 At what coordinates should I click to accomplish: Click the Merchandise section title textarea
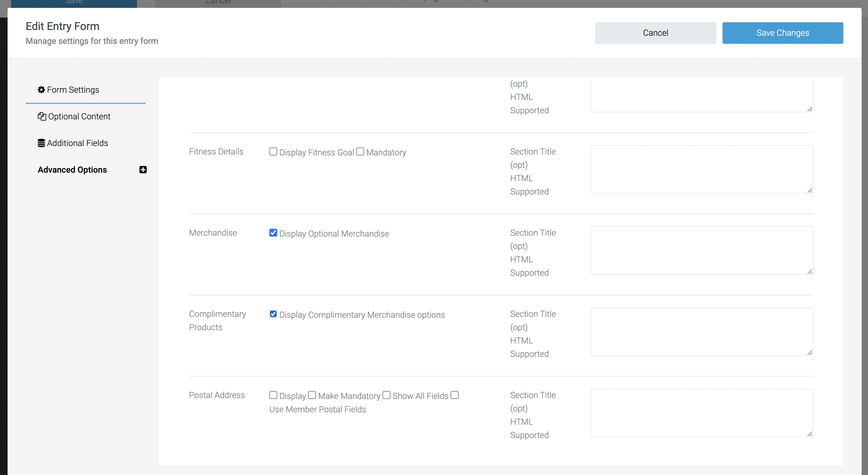(x=702, y=250)
